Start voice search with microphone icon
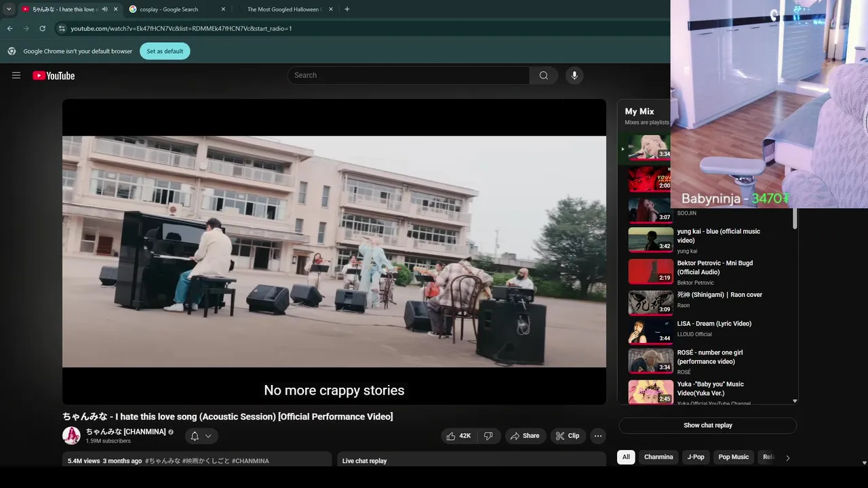 (x=574, y=75)
